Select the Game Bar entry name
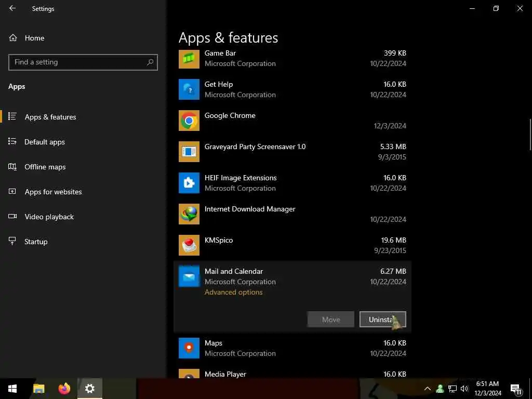The image size is (532, 399). coord(220,53)
